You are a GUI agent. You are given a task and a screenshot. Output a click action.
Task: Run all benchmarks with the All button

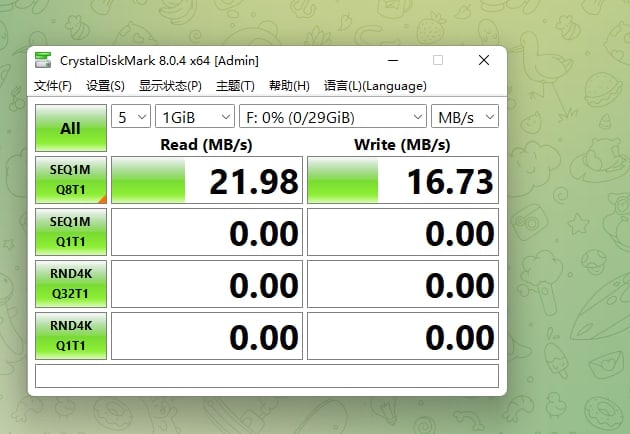(x=71, y=128)
